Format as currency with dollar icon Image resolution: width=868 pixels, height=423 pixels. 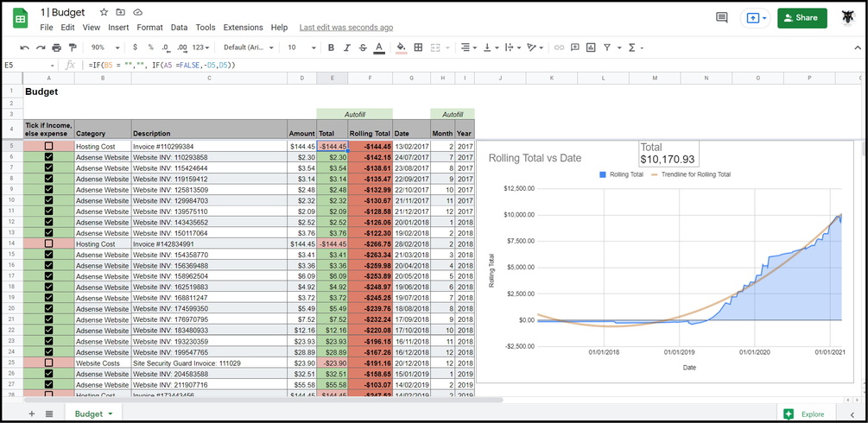click(x=136, y=47)
